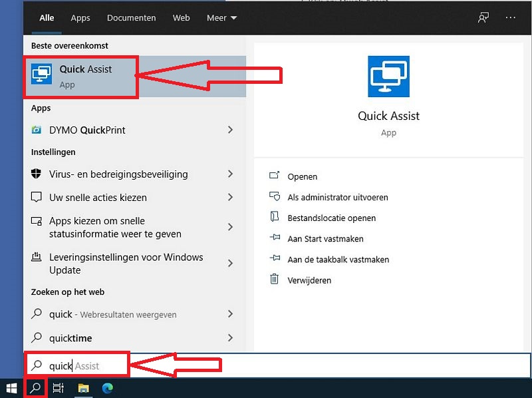Image resolution: width=532 pixels, height=398 pixels.
Task: Open the feedback icon in the search header
Action: click(483, 18)
